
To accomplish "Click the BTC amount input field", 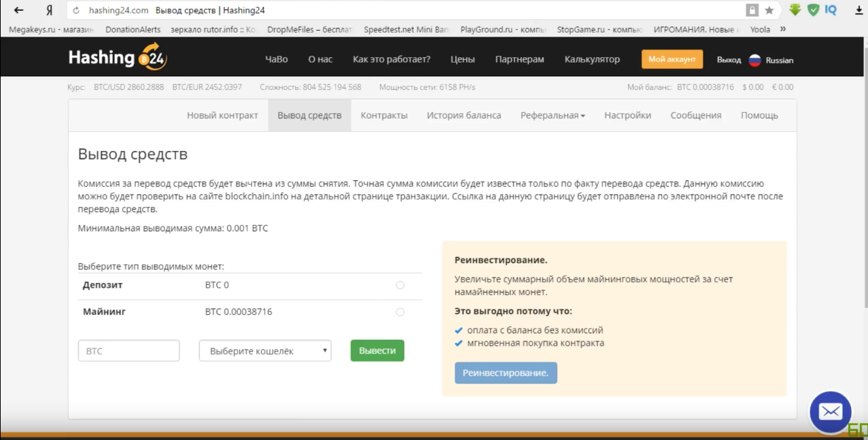I will (128, 351).
